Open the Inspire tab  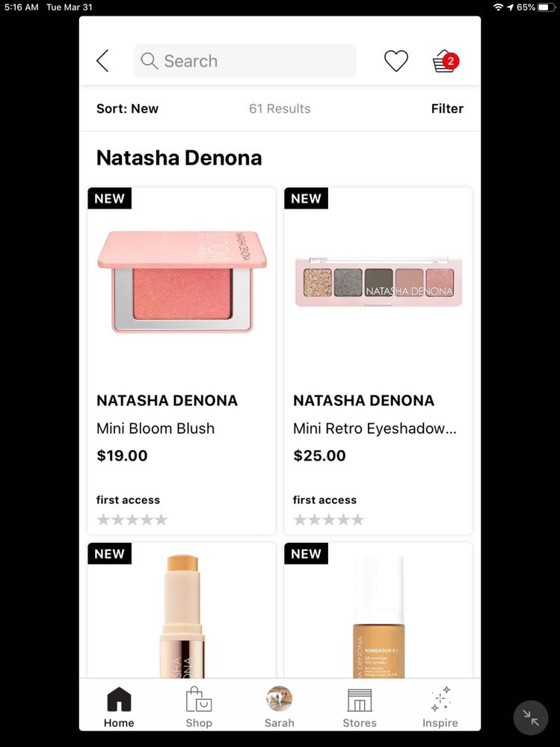[x=440, y=707]
